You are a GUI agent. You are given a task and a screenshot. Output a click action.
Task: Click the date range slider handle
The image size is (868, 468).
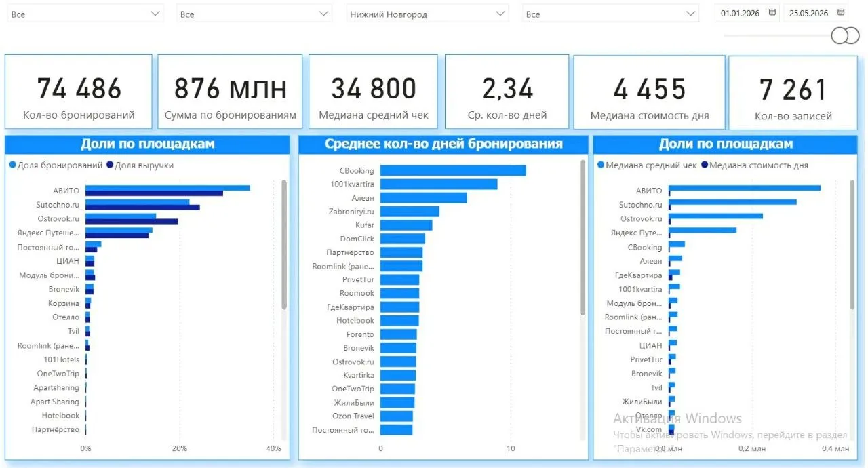tap(845, 35)
